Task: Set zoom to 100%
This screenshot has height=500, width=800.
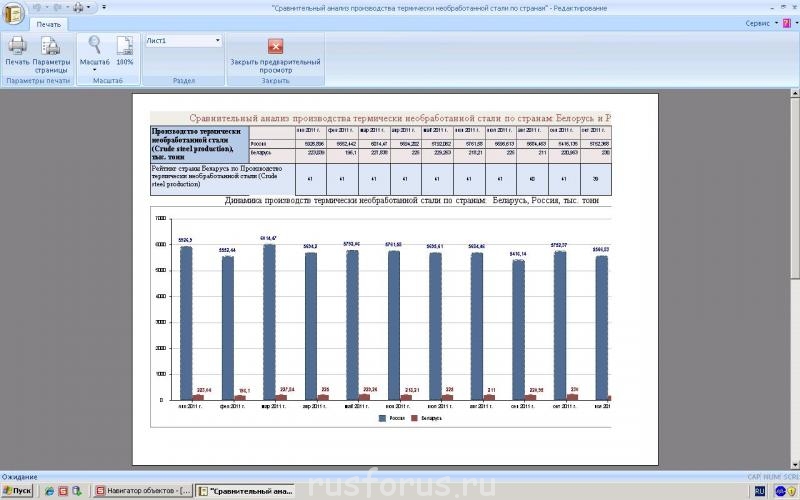Action: (x=125, y=45)
